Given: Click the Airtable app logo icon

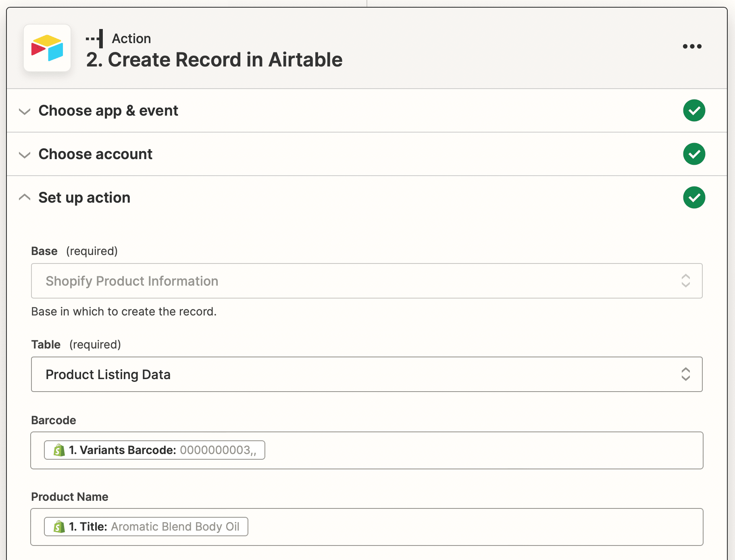Looking at the screenshot, I should [47, 48].
